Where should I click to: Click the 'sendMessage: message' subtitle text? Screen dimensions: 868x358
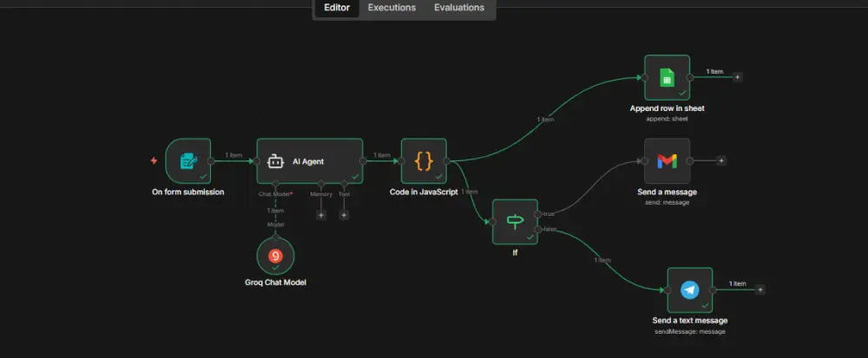(690, 331)
